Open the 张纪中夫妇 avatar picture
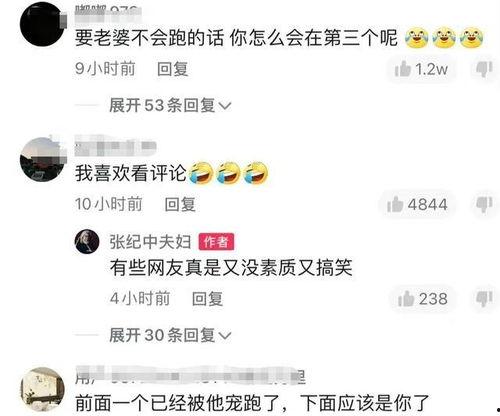Viewport: 500px width, 416px height. (87, 242)
